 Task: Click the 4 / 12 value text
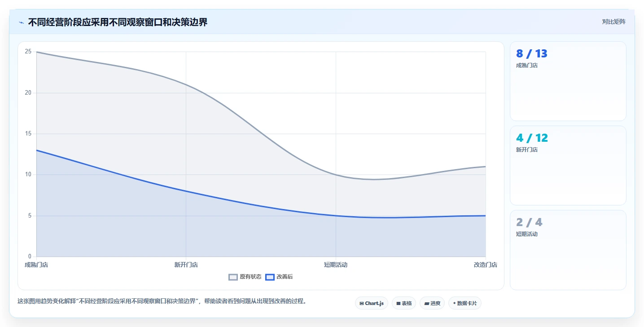532,138
